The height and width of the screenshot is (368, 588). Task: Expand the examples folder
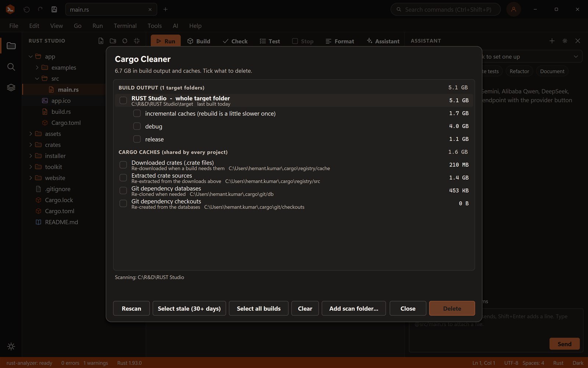[37, 68]
